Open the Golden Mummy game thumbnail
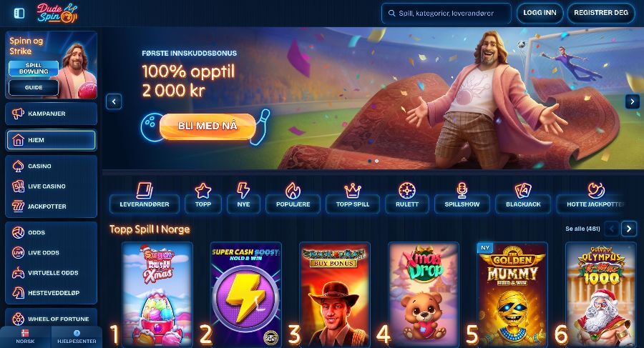Viewport: 644px width, 348px height. pyautogui.click(x=512, y=294)
